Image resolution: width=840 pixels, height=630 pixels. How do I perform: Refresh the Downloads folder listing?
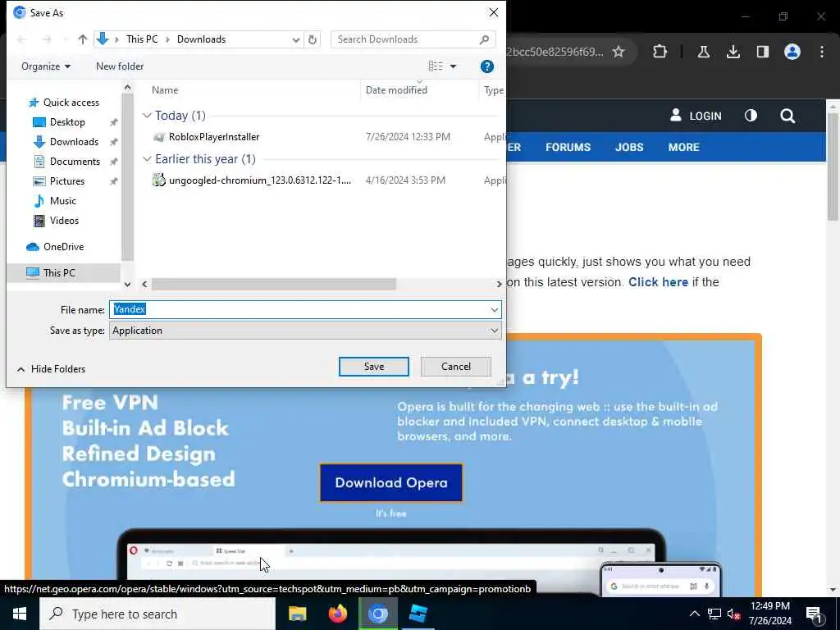pyautogui.click(x=313, y=39)
